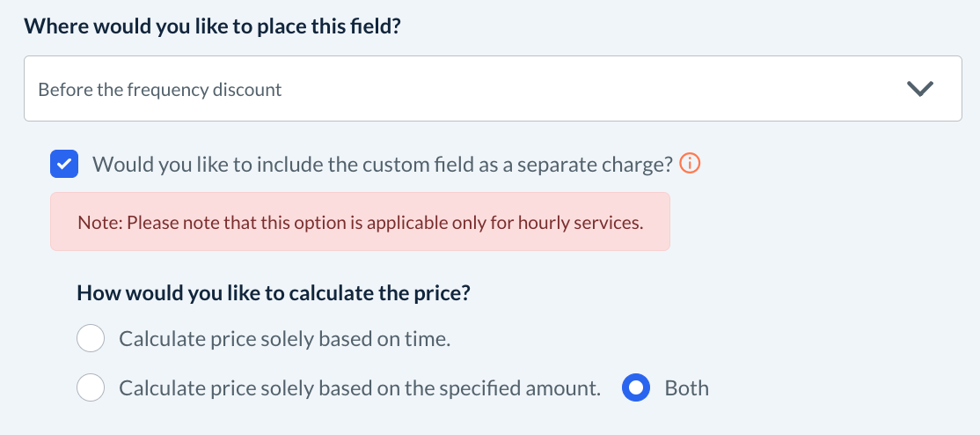Click the 'How would you like to calculate the price?' heading
The height and width of the screenshot is (435, 980).
274,292
